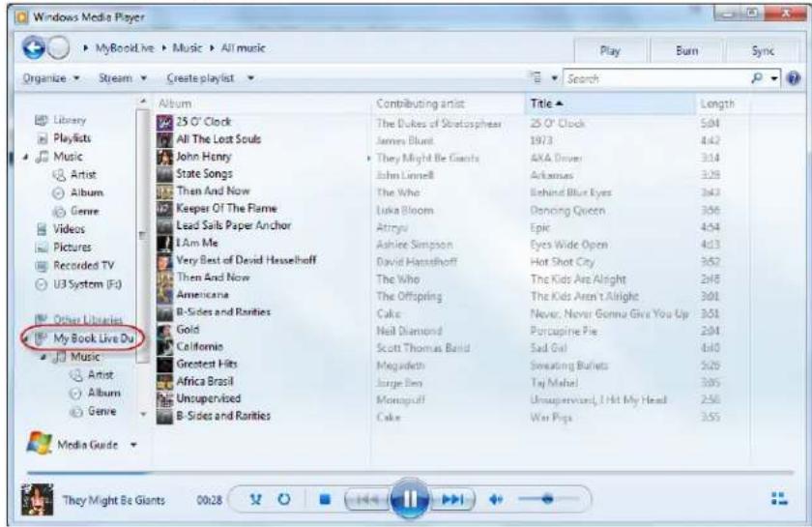Click the All The Lost Souls album art
The height and width of the screenshot is (527, 812).
click(x=164, y=139)
